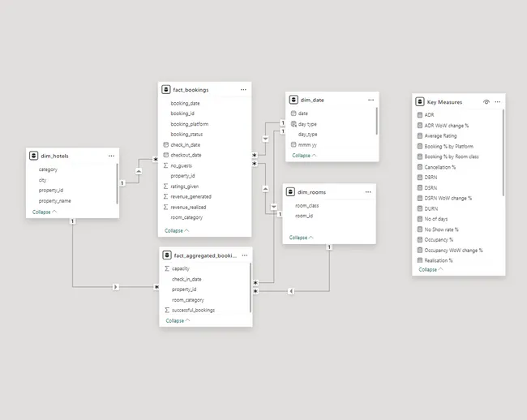Select the fact_bookings table header title
This screenshot has width=527, height=420.
[191, 90]
